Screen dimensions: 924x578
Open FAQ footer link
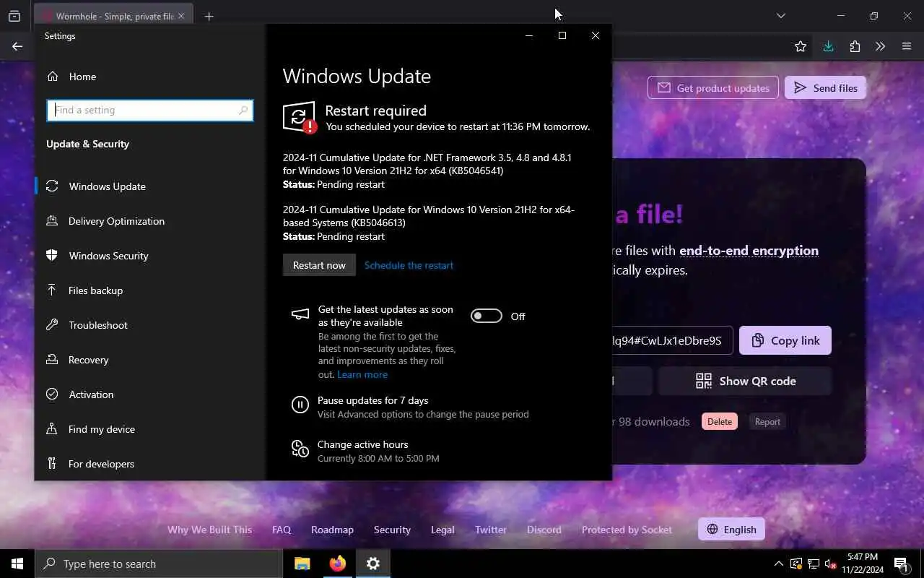(x=282, y=530)
